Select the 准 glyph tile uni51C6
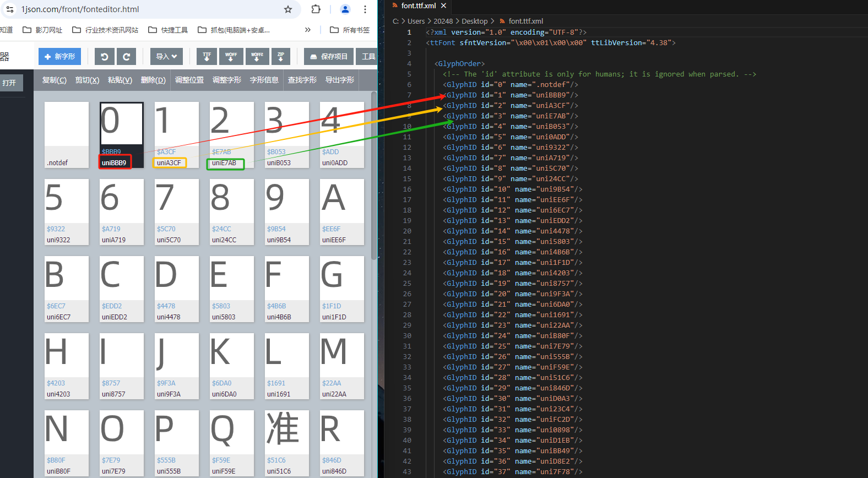This screenshot has height=478, width=868. [x=287, y=443]
